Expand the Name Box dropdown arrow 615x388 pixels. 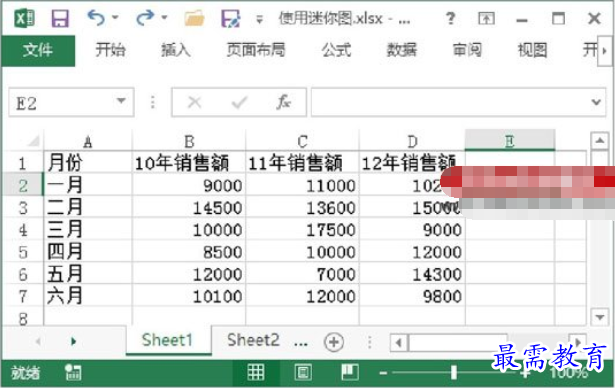tap(122, 101)
